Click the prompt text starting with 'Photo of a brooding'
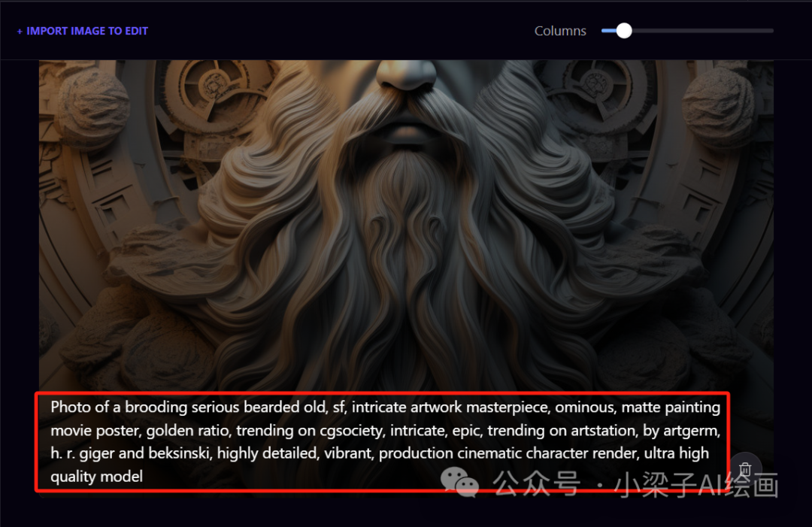This screenshot has width=812, height=527. (385, 441)
